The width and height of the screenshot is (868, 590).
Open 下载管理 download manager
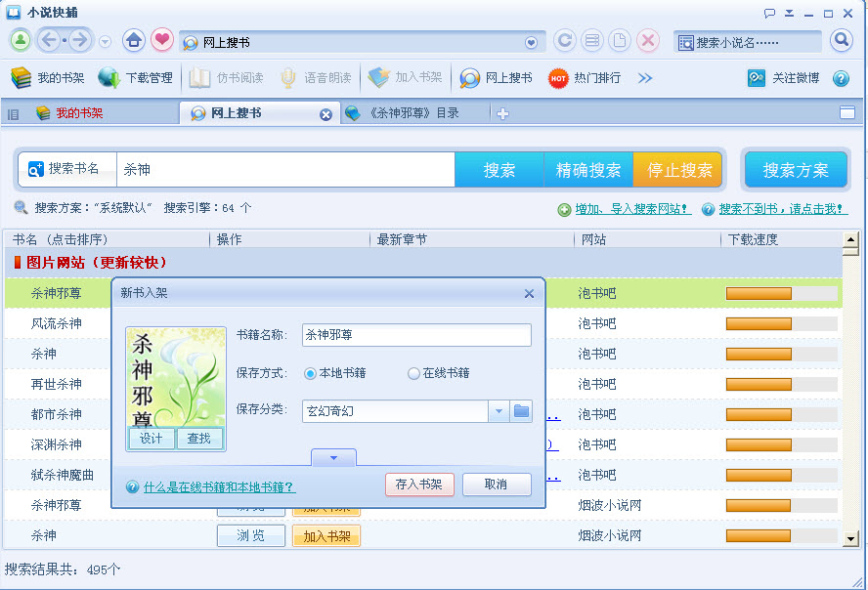pyautogui.click(x=136, y=78)
